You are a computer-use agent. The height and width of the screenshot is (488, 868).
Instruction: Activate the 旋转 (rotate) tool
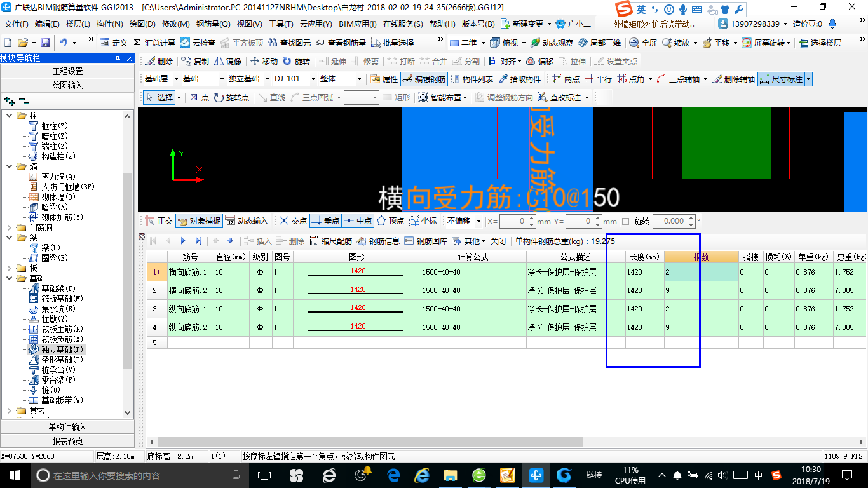pos(297,62)
